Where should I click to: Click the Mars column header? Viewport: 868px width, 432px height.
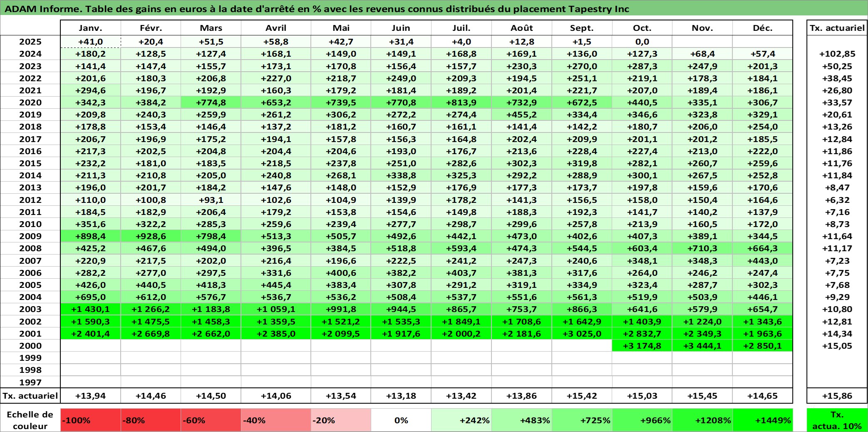[x=211, y=28]
